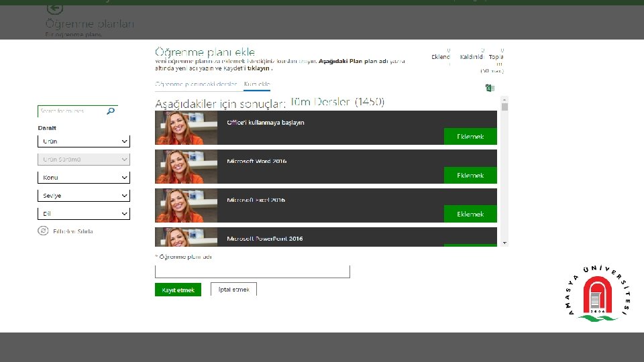Screen dimensions: 644x362
Task: Expand the Konu dropdown
Action: click(x=84, y=177)
